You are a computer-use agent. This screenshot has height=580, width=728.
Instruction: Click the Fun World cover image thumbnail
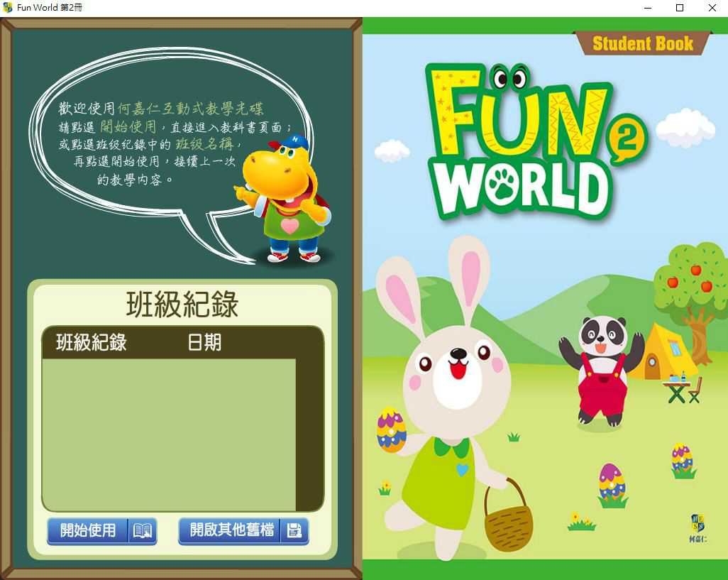point(545,297)
